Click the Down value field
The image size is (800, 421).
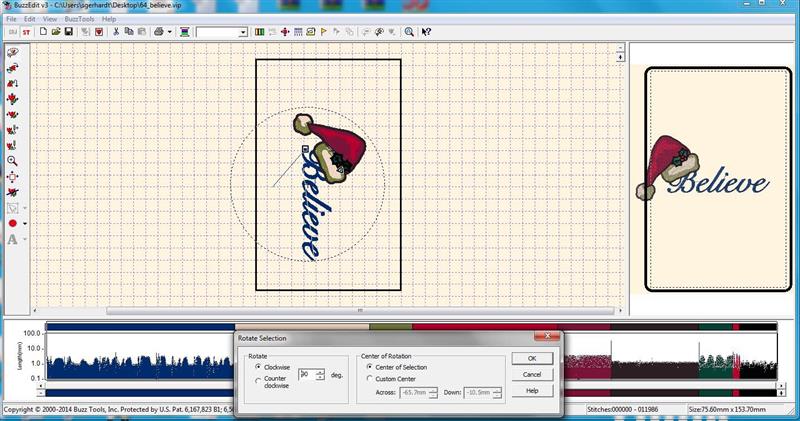coord(478,392)
